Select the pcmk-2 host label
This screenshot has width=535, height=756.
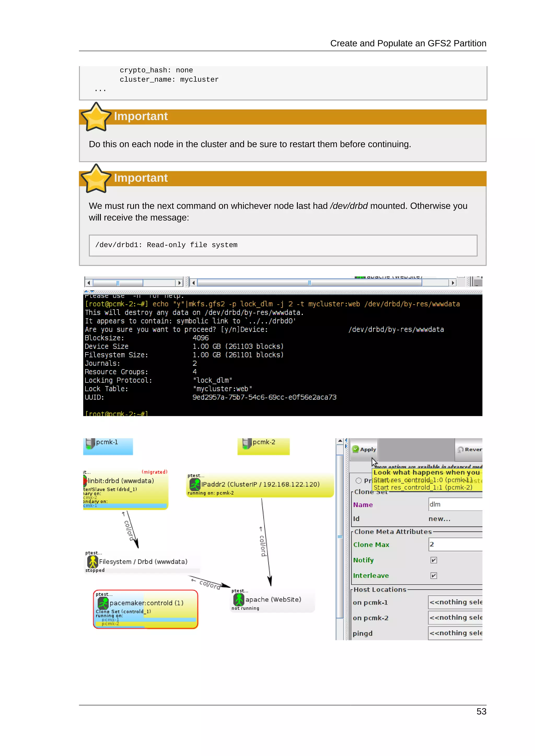coord(264,442)
